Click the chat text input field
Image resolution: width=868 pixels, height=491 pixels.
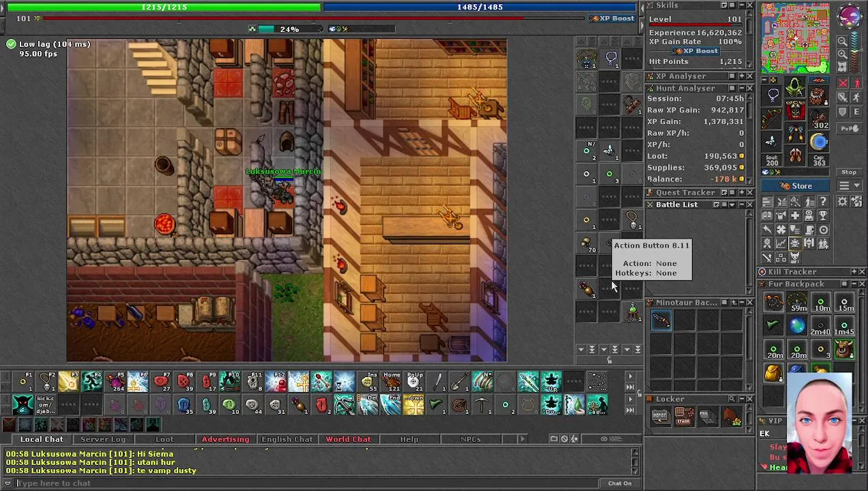click(x=307, y=483)
